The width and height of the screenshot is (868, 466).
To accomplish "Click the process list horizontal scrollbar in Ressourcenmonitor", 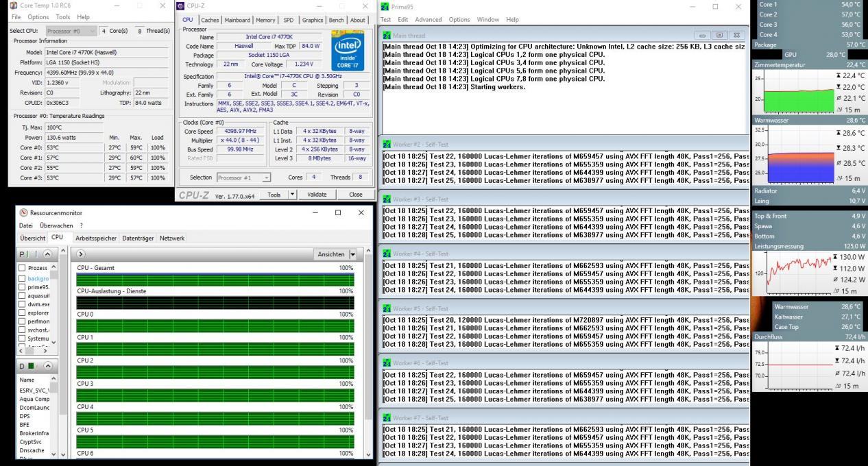I will [x=34, y=350].
